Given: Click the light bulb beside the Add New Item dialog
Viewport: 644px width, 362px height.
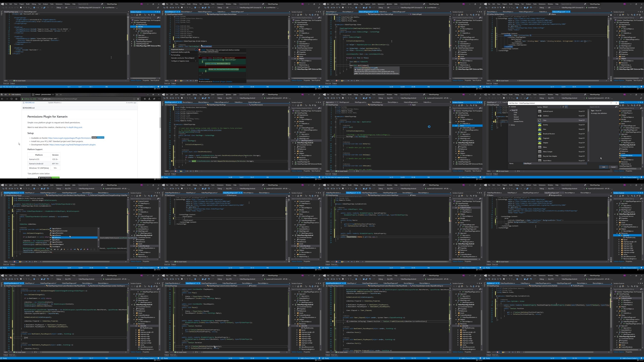Looking at the screenshot, I should [494, 121].
